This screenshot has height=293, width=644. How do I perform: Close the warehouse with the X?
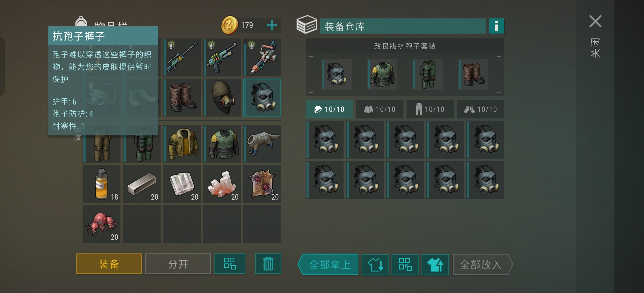(595, 21)
